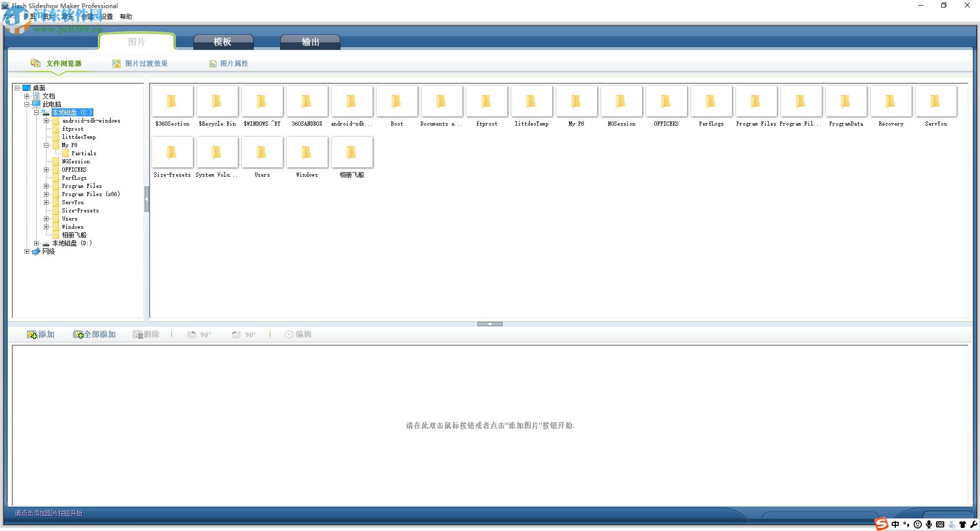The image size is (980, 531).
Task: Click the 全部添加 add all icon
Action: (x=78, y=334)
